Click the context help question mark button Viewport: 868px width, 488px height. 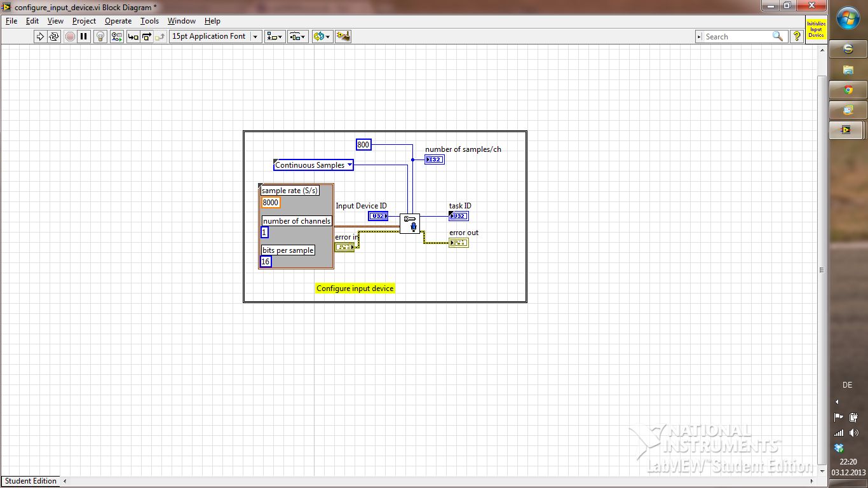point(796,37)
